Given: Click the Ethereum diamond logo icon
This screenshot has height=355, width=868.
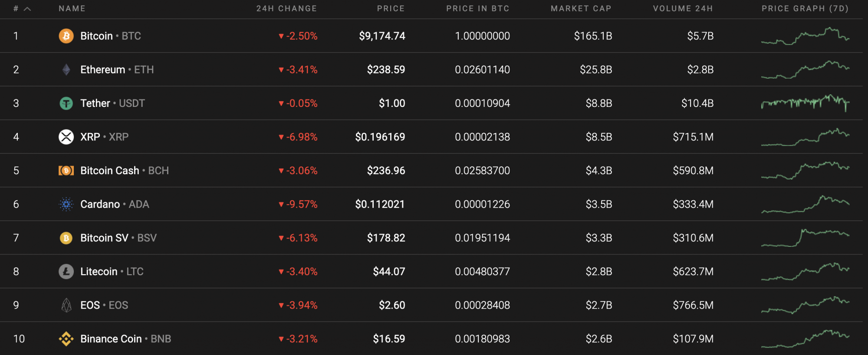Looking at the screenshot, I should (x=66, y=70).
